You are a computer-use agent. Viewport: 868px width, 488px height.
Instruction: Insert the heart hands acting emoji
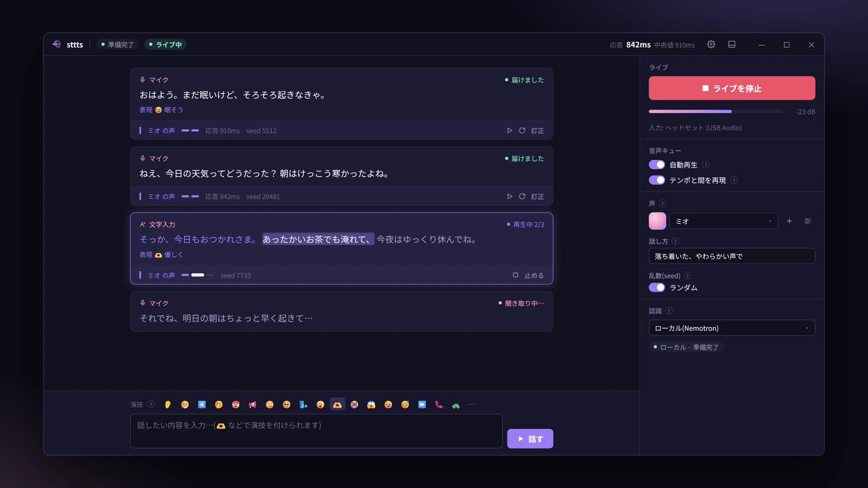coord(337,405)
